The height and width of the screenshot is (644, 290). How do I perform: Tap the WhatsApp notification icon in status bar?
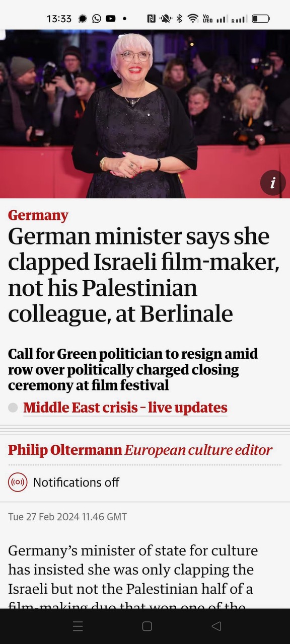point(96,19)
